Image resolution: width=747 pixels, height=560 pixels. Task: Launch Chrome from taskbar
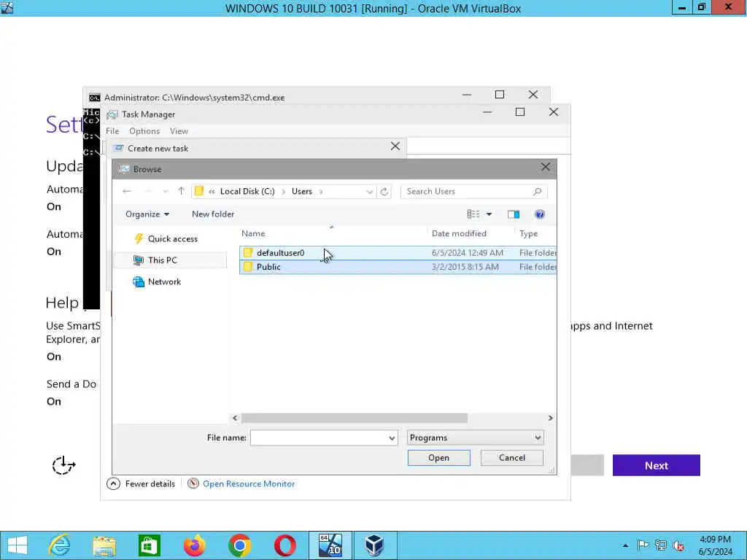click(239, 545)
